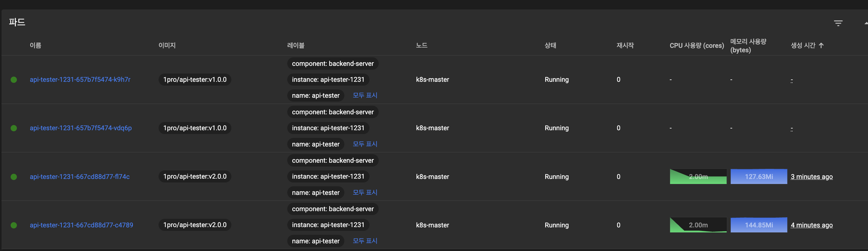Click the 이름 column header
The image size is (868, 251).
[36, 45]
